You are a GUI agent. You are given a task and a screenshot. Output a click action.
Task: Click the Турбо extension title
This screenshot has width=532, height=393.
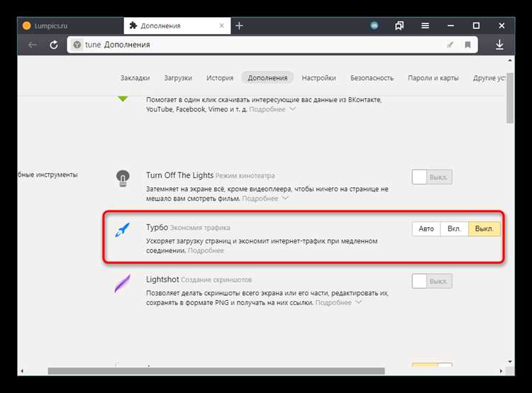157,227
